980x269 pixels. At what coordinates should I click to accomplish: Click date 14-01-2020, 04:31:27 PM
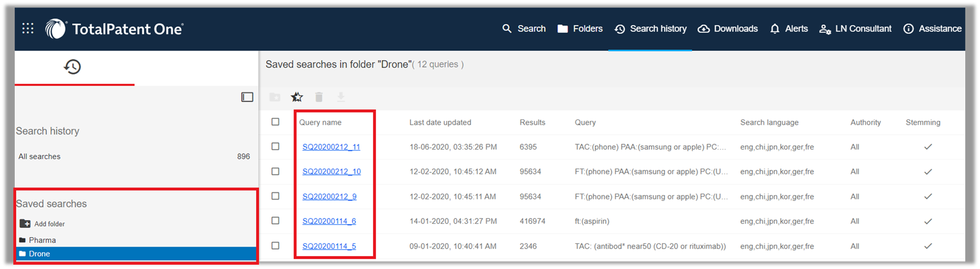(x=453, y=221)
